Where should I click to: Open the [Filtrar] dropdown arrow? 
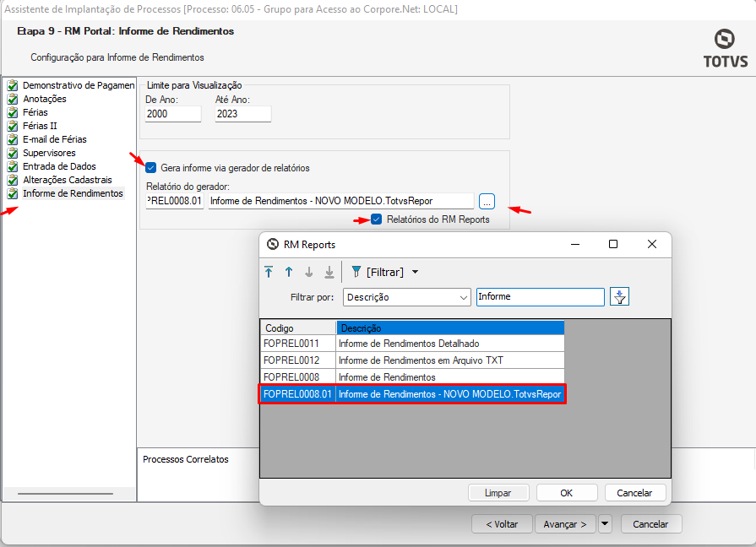coord(416,272)
